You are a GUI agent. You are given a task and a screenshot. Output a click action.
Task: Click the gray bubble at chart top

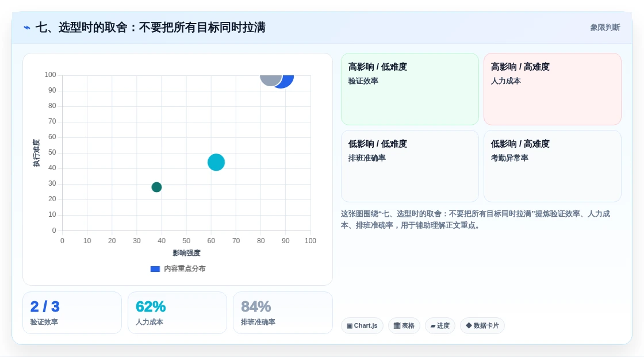click(270, 79)
